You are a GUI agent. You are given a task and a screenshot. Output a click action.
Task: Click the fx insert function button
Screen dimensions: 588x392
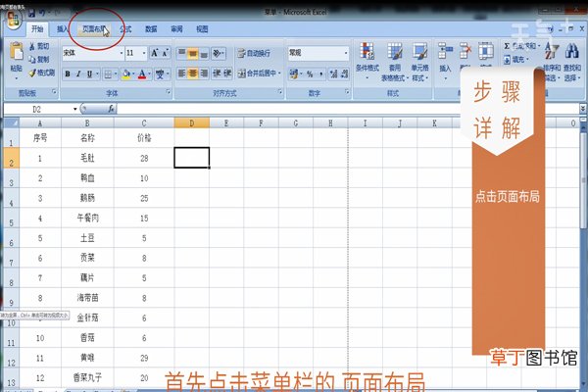tap(112, 109)
